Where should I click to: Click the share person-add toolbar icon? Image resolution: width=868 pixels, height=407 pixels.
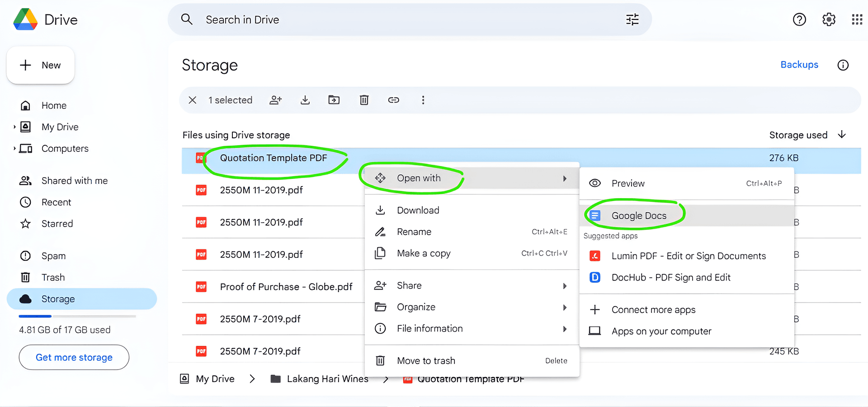point(276,100)
